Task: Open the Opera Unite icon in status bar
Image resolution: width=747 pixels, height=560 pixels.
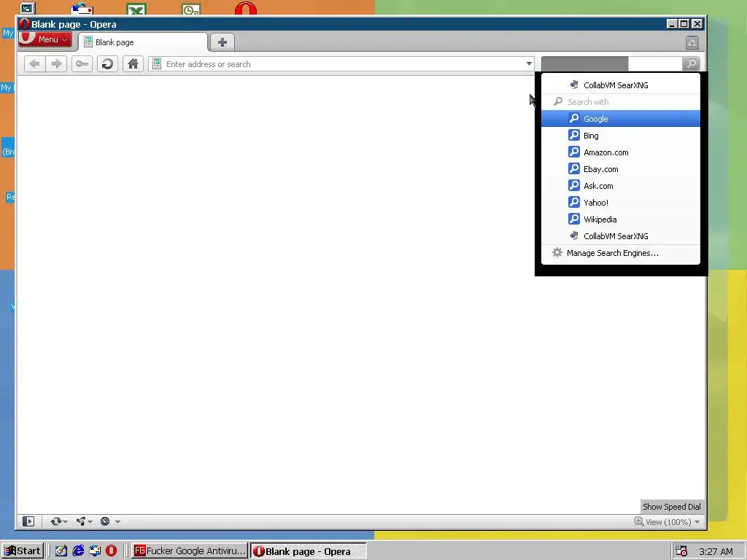Action: pyautogui.click(x=81, y=521)
